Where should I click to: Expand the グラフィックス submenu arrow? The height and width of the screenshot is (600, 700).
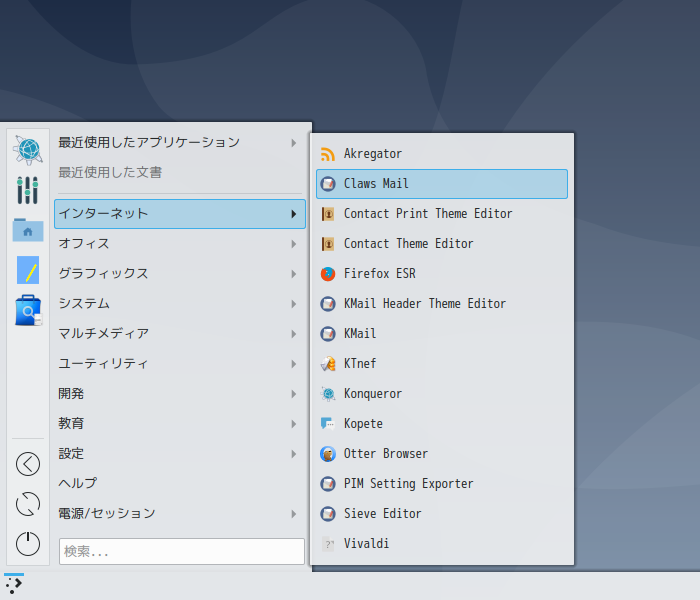coord(294,274)
